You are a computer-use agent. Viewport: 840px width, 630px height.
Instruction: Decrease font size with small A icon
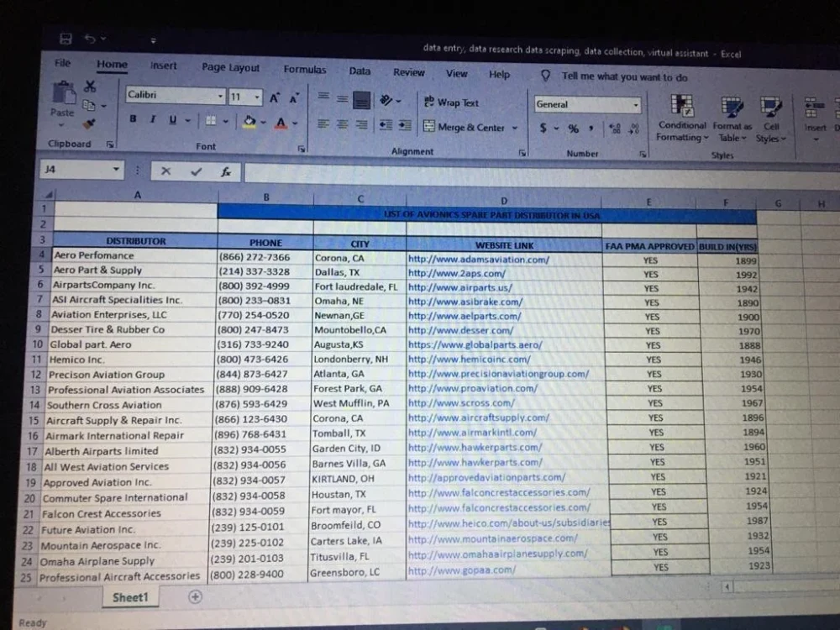point(294,98)
